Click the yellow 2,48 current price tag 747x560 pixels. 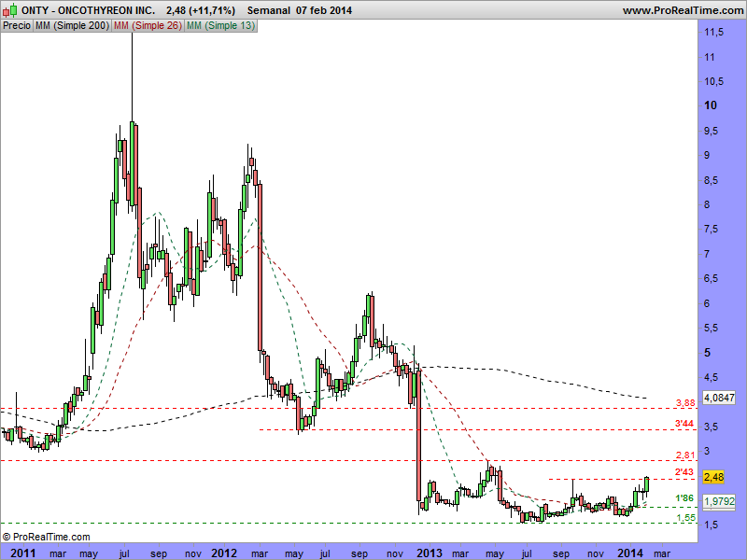click(713, 477)
